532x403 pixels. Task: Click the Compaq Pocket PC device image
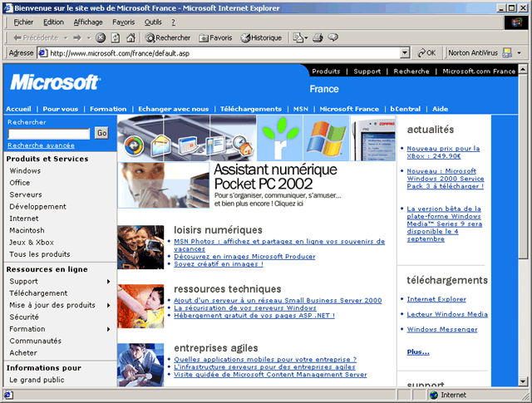pos(373,138)
